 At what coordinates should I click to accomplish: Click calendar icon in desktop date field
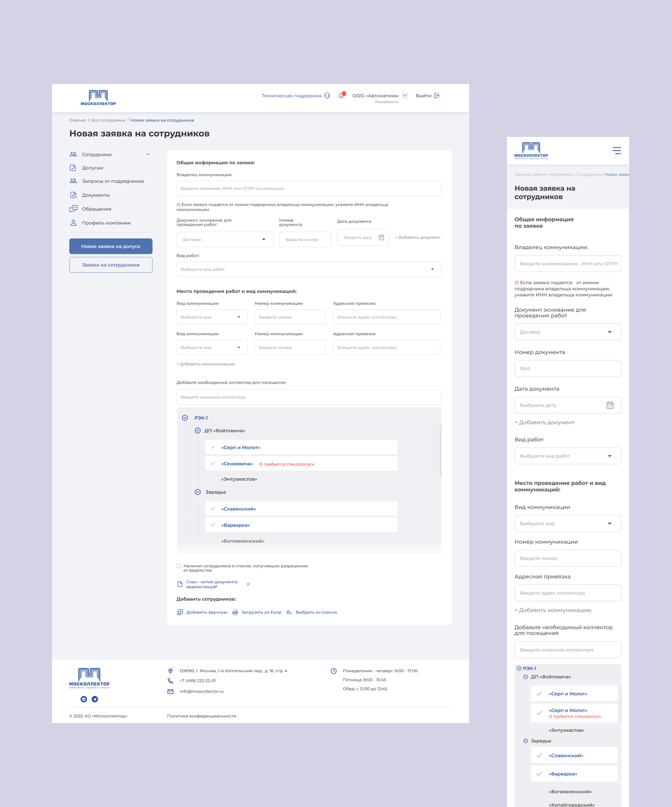381,237
